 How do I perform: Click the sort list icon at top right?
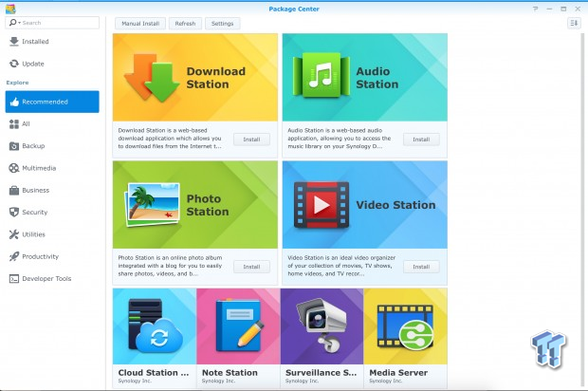pos(574,24)
